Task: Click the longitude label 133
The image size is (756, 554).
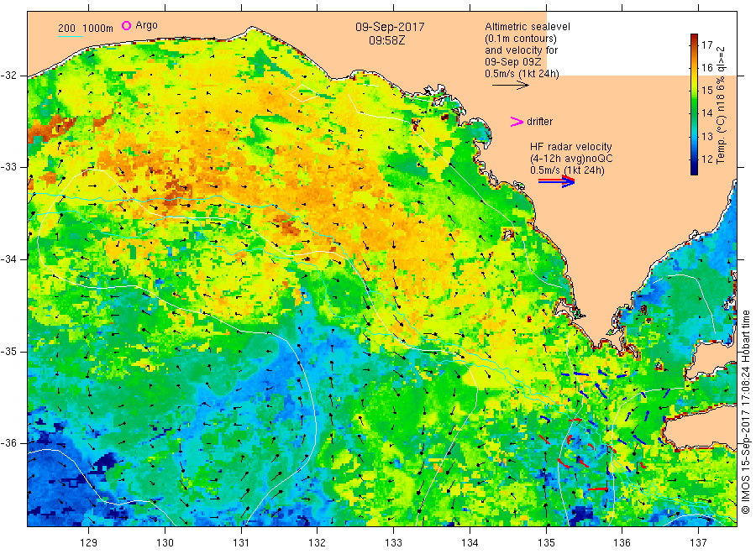Action: pos(393,542)
